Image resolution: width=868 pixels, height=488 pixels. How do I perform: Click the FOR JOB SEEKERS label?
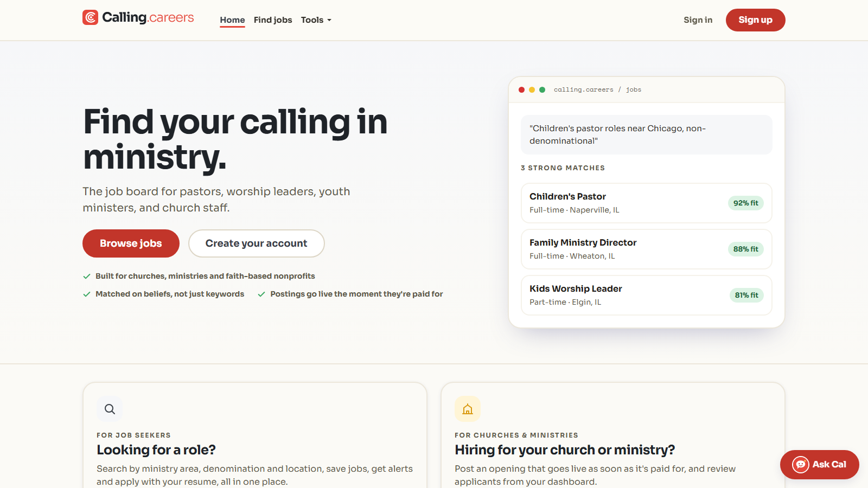coord(133,435)
